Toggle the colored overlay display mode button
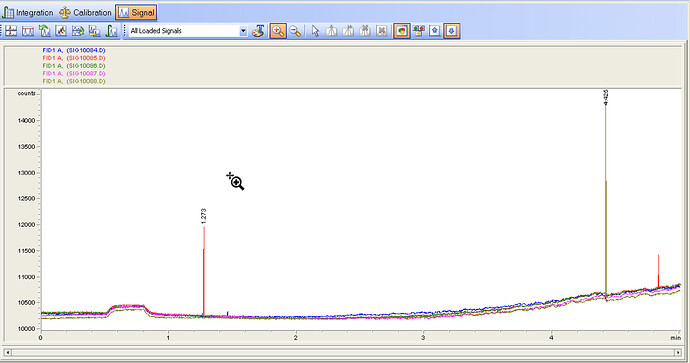 402,31
